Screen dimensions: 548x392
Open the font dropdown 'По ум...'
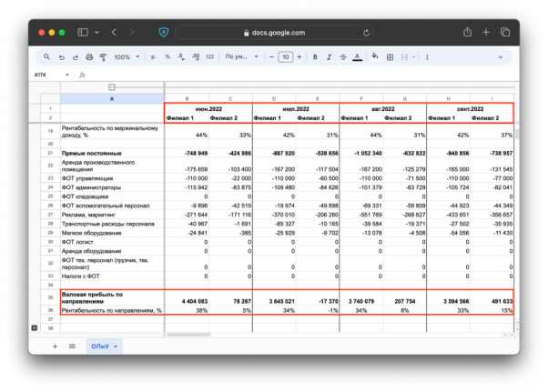241,56
